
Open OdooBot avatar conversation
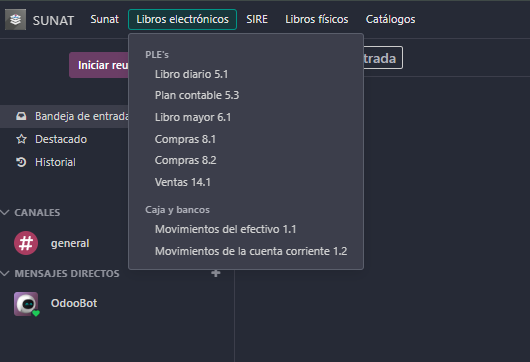tap(26, 304)
